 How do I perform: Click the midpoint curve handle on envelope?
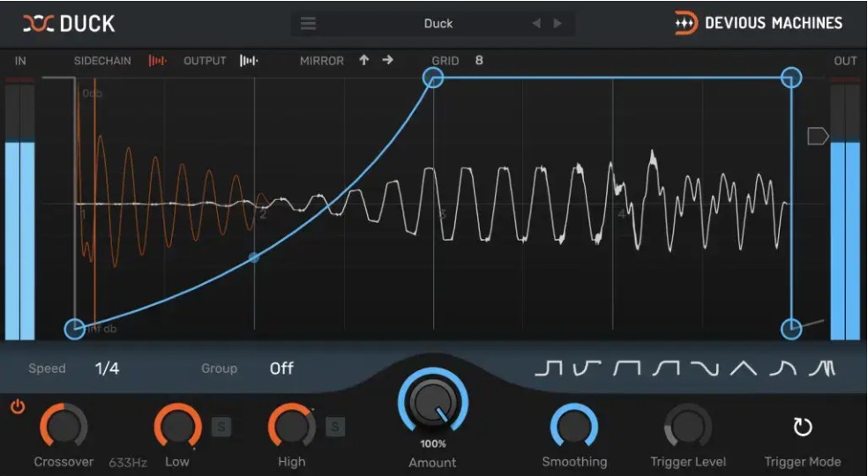pyautogui.click(x=254, y=257)
